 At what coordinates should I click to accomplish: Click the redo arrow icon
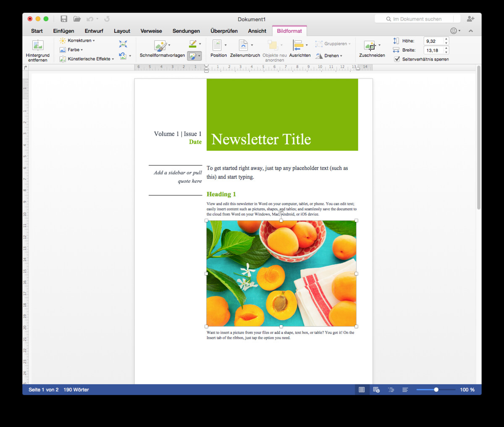click(x=107, y=19)
